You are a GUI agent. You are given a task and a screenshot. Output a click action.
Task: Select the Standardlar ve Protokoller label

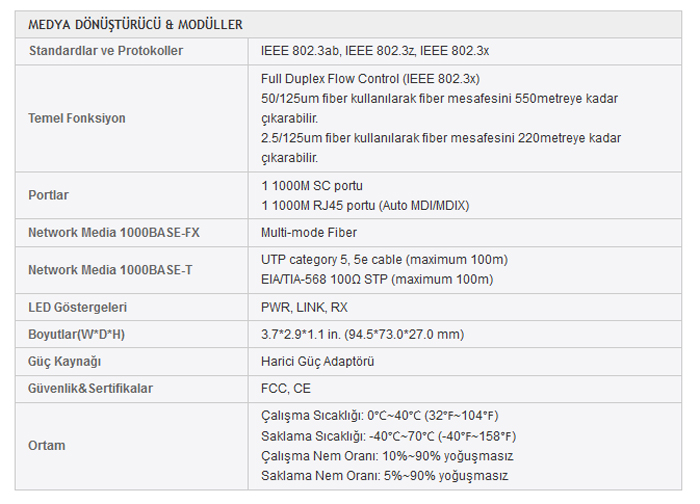click(106, 51)
